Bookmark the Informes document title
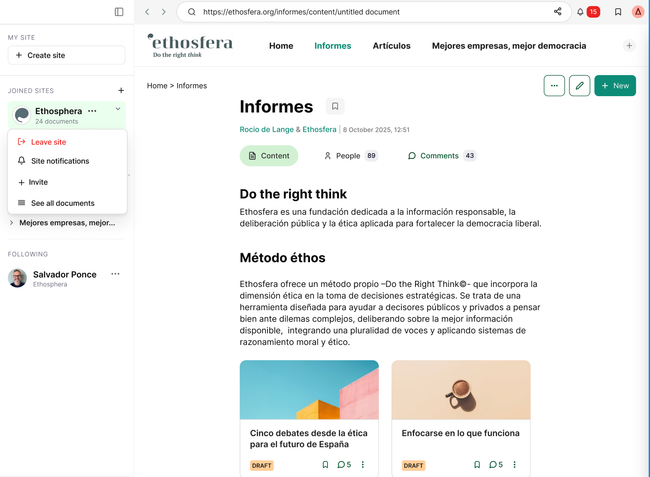Screen dimensions: 650x477 335,107
